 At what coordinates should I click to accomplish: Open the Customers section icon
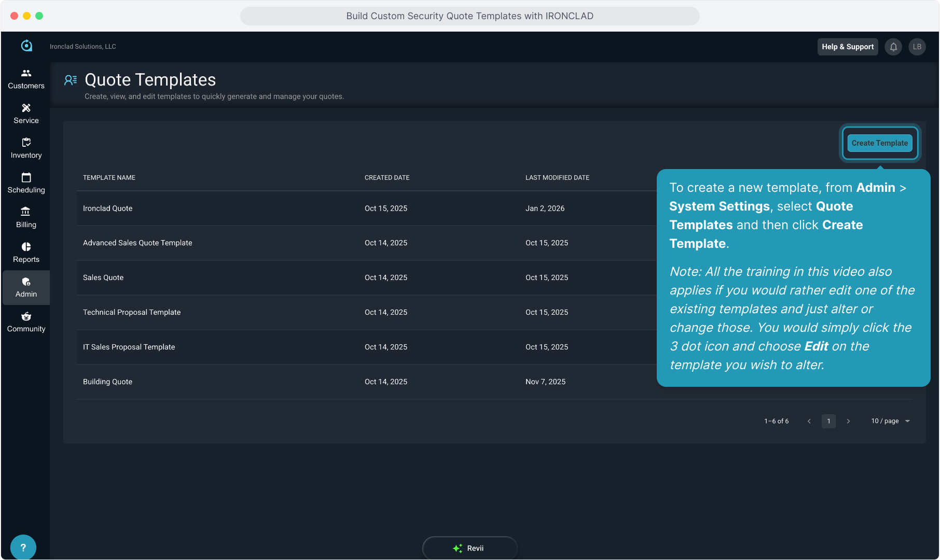click(x=26, y=74)
